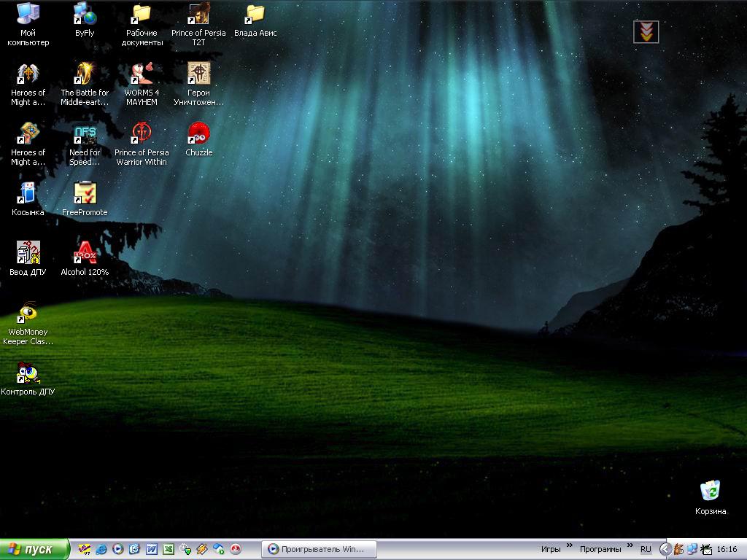Screen dimensions: 747x560
Task: Click the yellow V7 Quick Launch icon
Action: pyautogui.click(x=85, y=549)
